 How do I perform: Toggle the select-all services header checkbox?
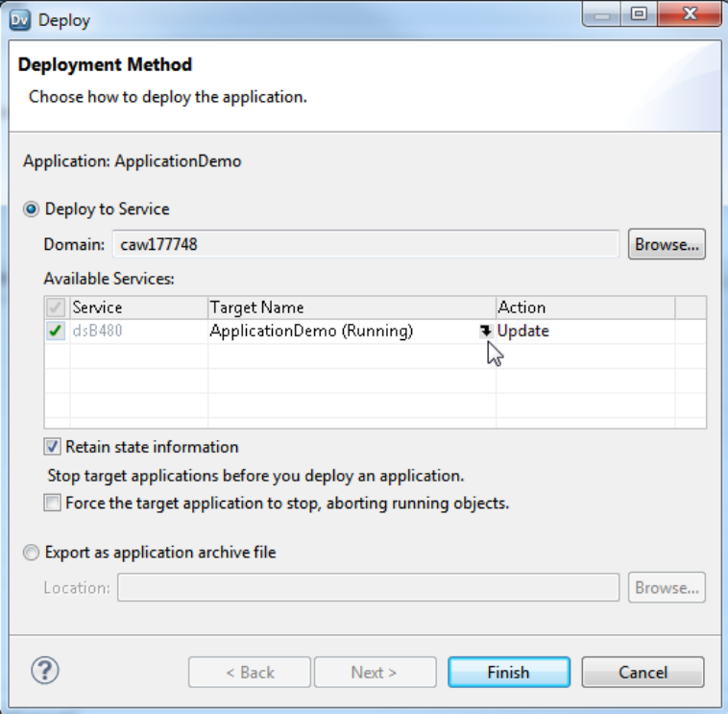point(56,308)
